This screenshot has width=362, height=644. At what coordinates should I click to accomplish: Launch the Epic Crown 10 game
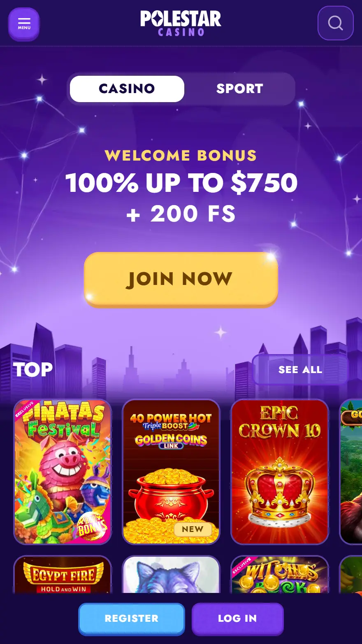pyautogui.click(x=280, y=472)
